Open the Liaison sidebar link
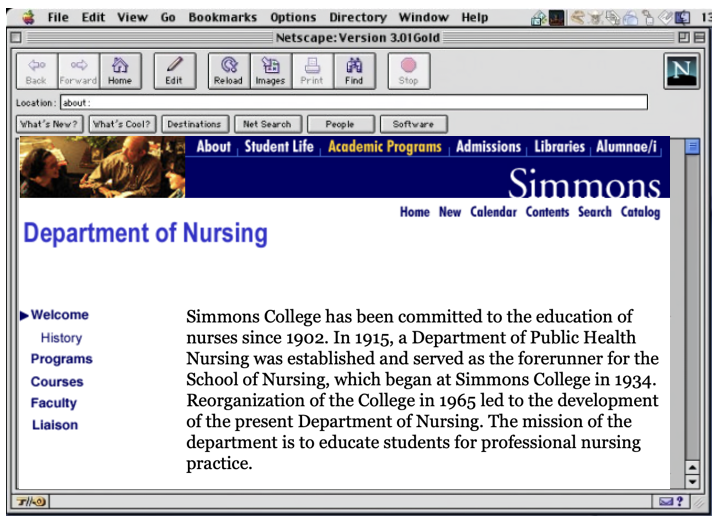The height and width of the screenshot is (518, 716). (x=55, y=425)
